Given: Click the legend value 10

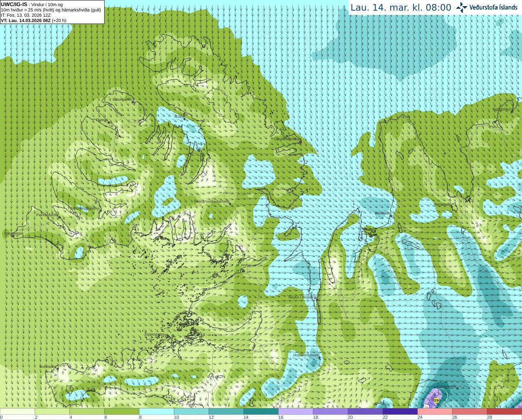Looking at the screenshot, I should point(176,417).
